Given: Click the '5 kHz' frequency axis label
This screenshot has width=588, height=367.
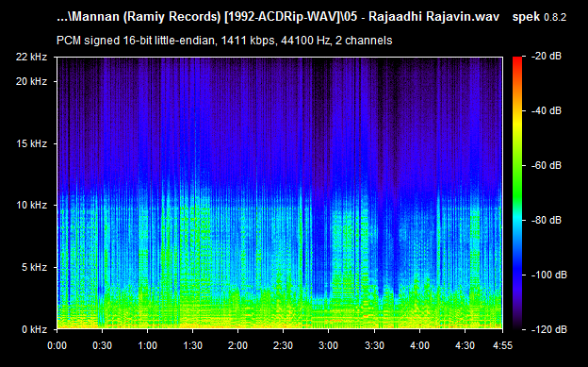Looking at the screenshot, I should [34, 267].
